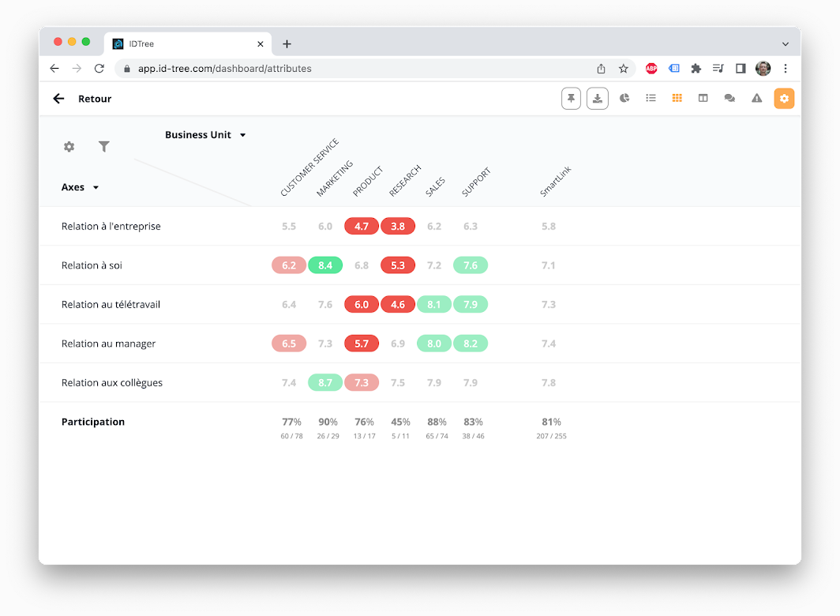Open a new browser tab

coord(287,43)
